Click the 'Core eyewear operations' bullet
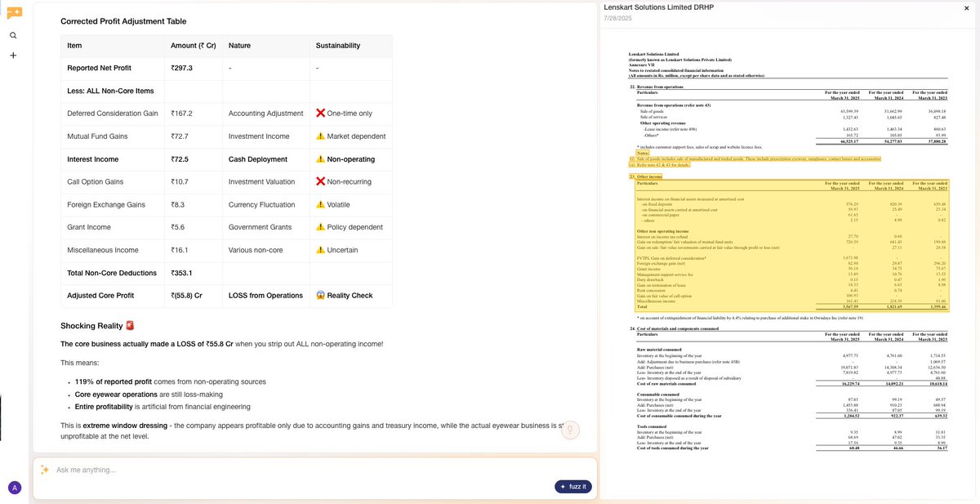980x504 pixels. click(x=149, y=394)
